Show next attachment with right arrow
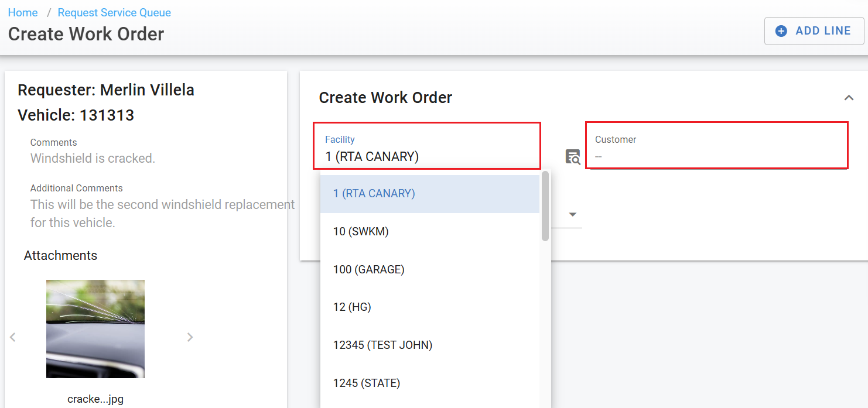Viewport: 868px width, 408px height. pyautogui.click(x=190, y=337)
